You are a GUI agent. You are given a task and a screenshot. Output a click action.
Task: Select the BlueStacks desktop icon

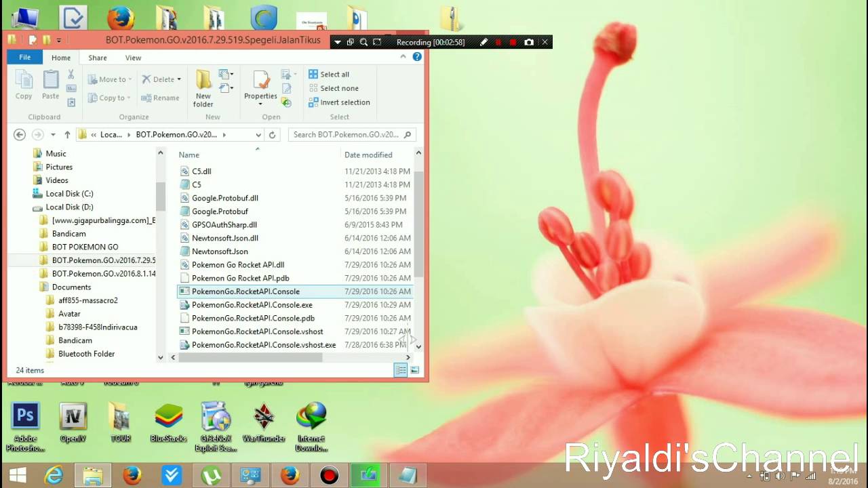pyautogui.click(x=168, y=424)
